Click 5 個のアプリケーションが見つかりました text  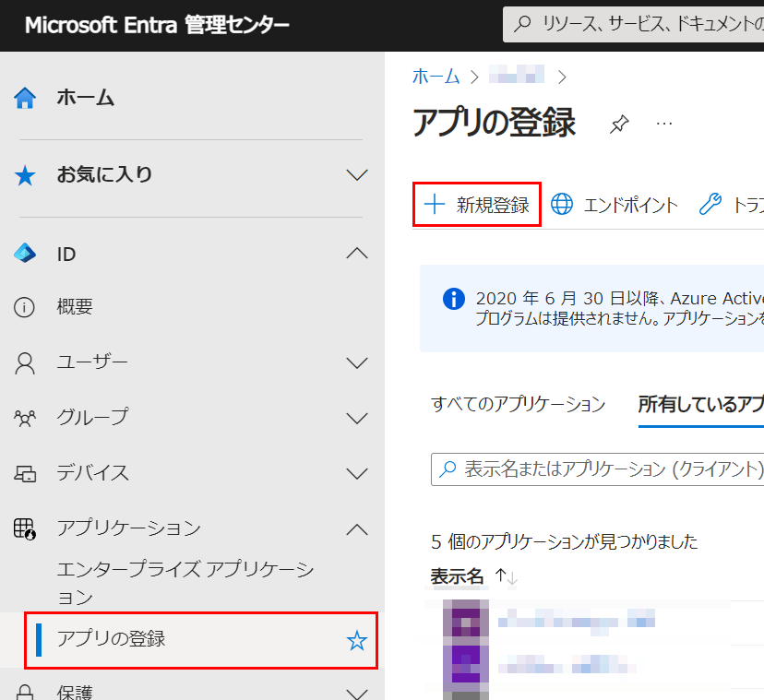564,541
